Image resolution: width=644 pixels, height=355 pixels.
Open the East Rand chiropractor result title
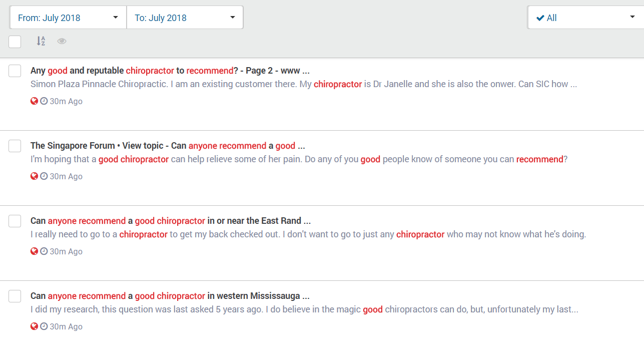[170, 221]
